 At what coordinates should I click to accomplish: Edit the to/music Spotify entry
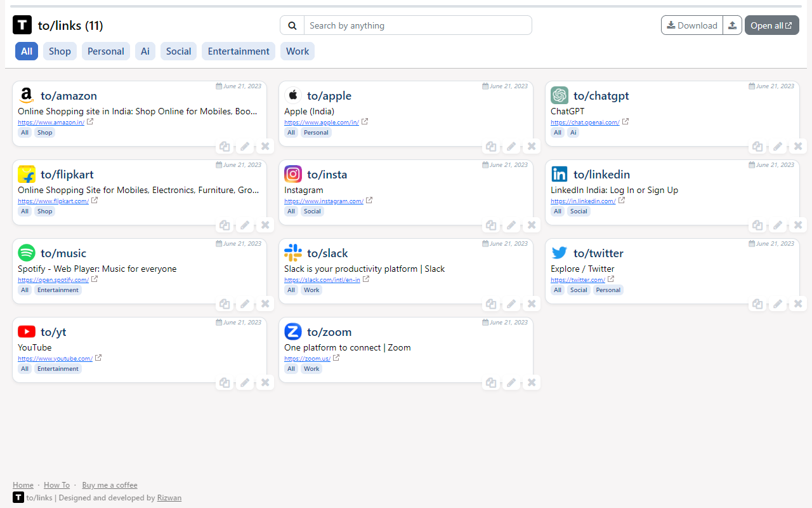point(245,304)
